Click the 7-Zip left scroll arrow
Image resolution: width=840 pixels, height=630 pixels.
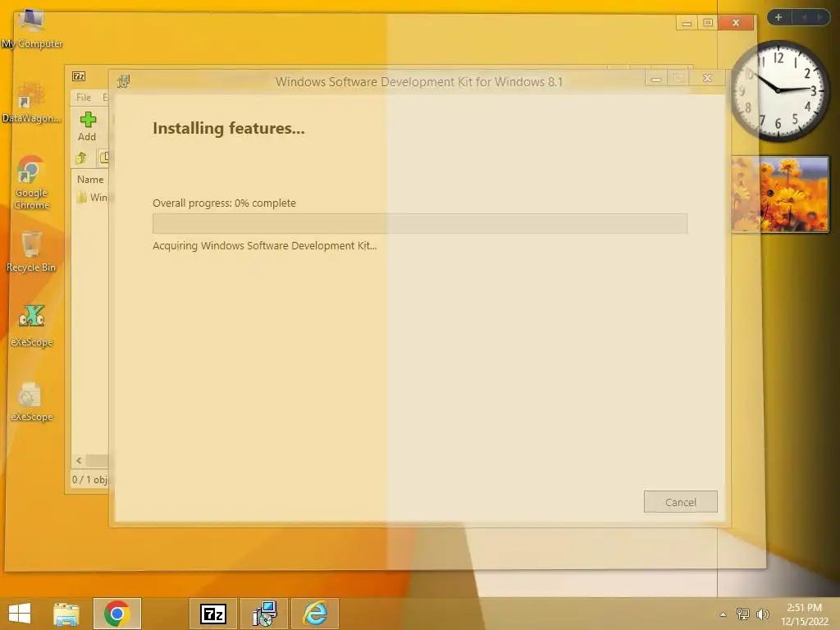click(x=79, y=461)
